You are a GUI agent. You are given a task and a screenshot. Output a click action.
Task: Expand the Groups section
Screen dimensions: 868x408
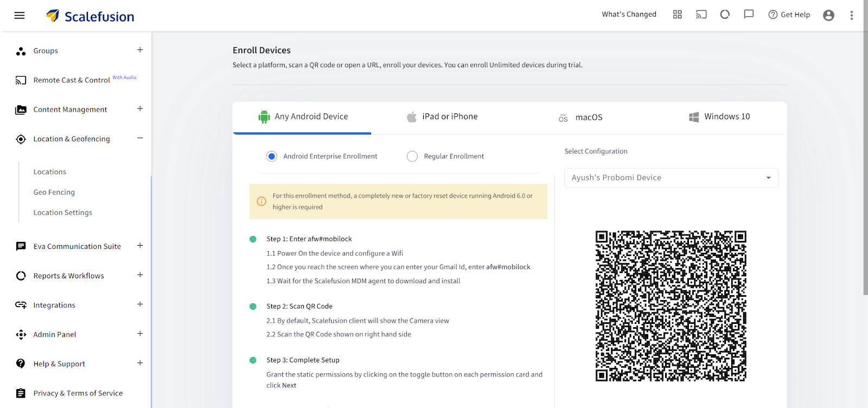coord(140,50)
